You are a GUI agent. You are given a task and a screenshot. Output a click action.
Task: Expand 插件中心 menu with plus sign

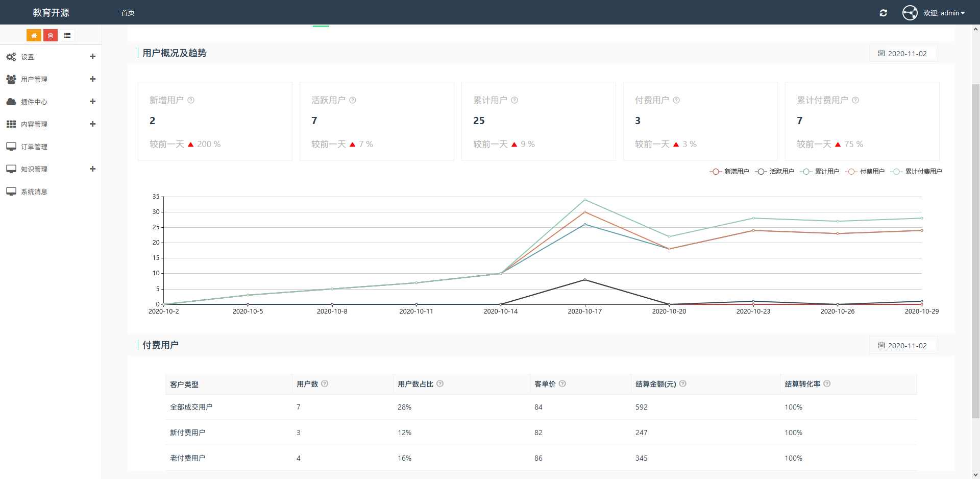click(x=92, y=102)
